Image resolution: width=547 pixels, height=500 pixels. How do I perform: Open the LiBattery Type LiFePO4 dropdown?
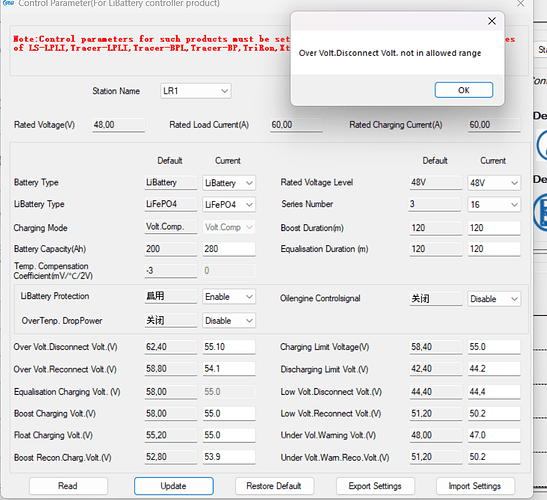(229, 204)
